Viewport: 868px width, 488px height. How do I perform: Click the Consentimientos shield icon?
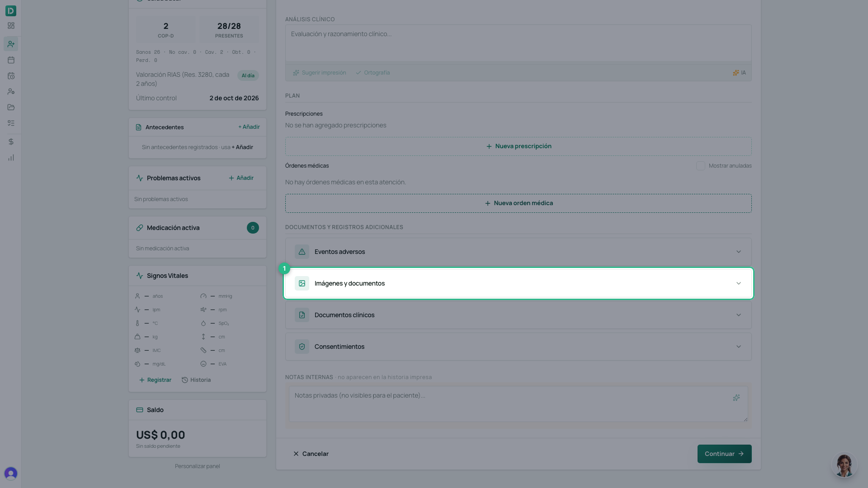[302, 347]
